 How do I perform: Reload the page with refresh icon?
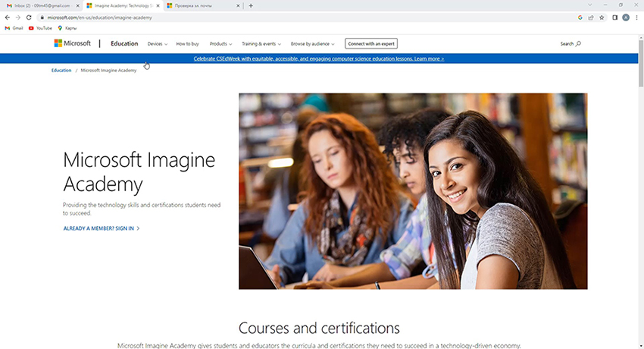click(29, 17)
